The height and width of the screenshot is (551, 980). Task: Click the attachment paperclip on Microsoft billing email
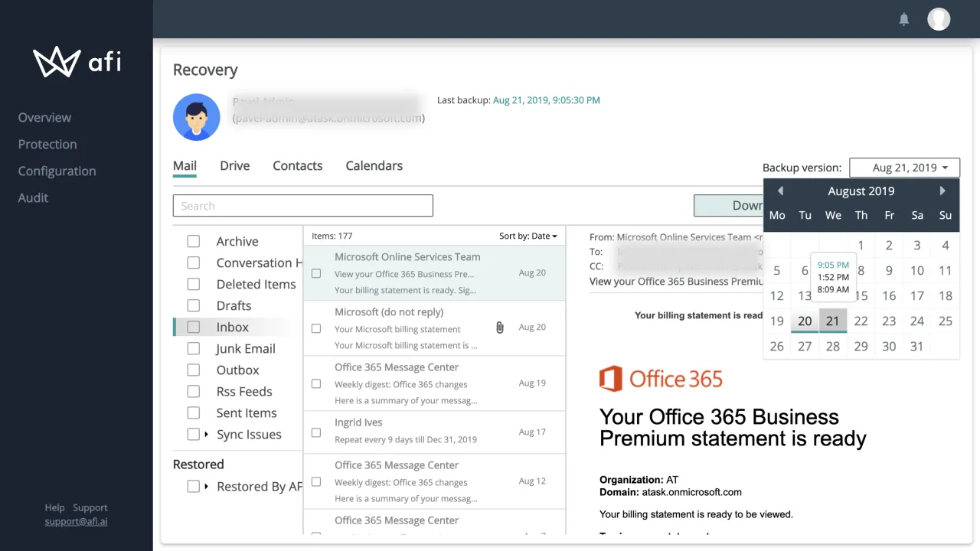click(500, 328)
